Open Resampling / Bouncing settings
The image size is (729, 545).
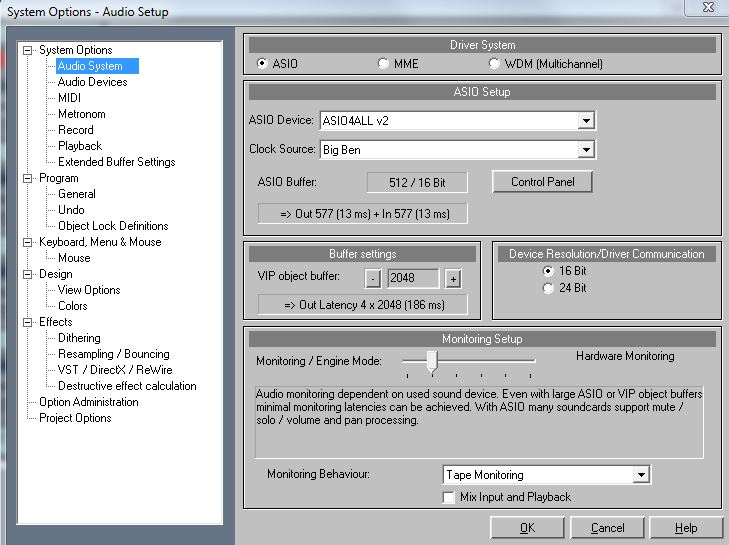pos(113,354)
